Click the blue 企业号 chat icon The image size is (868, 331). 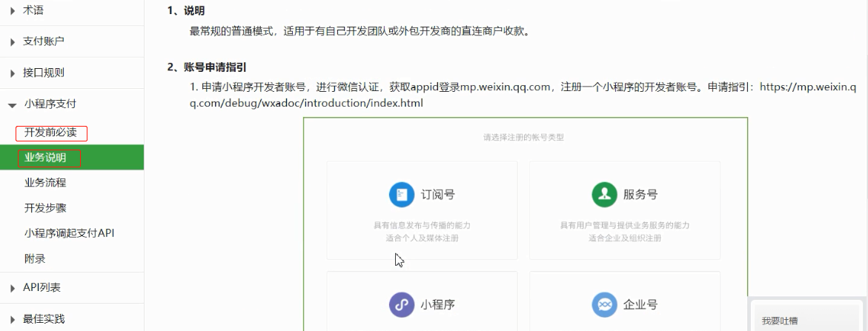coord(605,304)
